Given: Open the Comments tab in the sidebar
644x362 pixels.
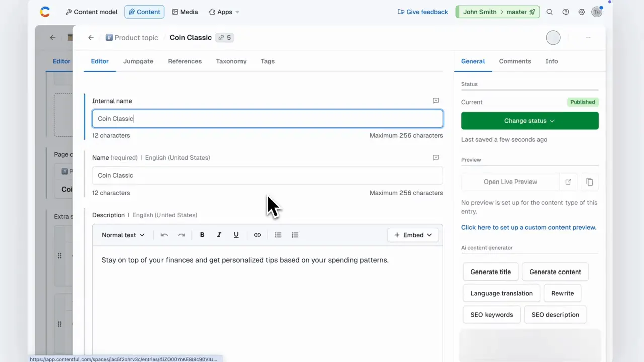Looking at the screenshot, I should click(515, 61).
